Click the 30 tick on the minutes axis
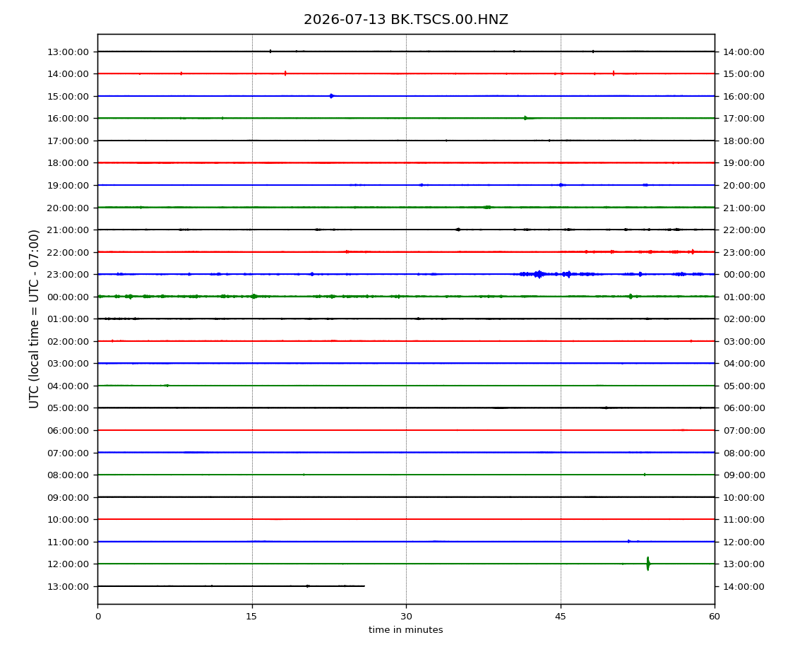 coord(406,617)
